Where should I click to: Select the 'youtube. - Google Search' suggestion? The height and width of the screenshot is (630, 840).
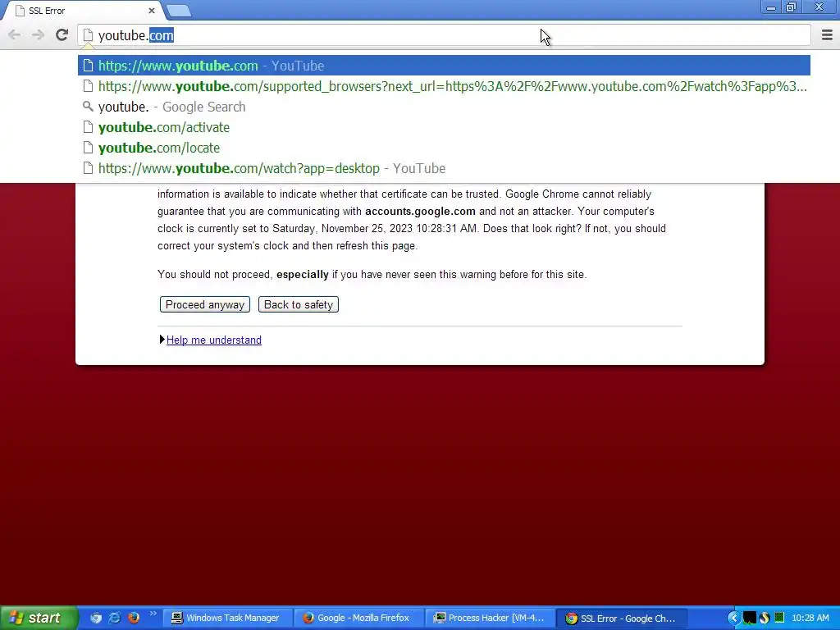click(x=444, y=107)
